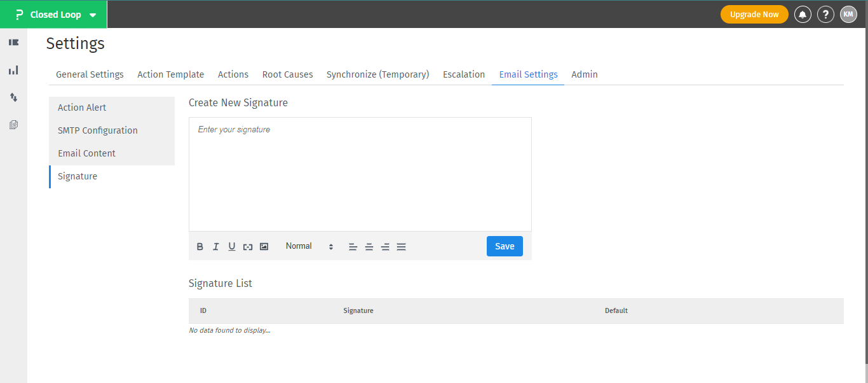Switch to the Escalation tab
Viewport: 868px width, 383px height.
464,74
